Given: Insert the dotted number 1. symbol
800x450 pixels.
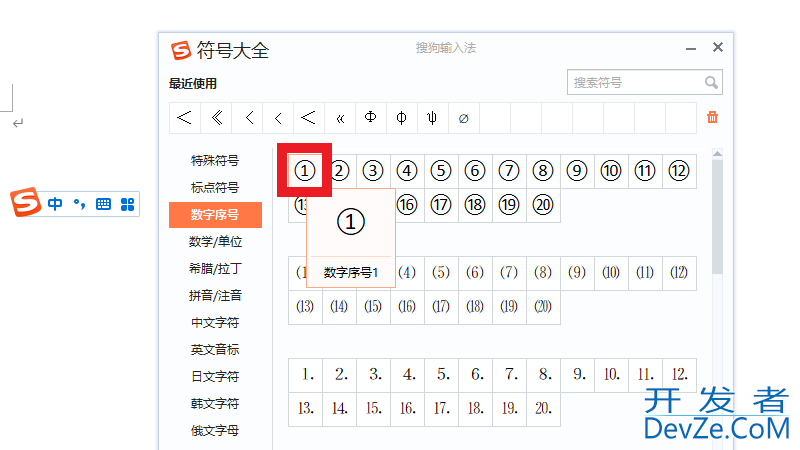Looking at the screenshot, I should (305, 375).
